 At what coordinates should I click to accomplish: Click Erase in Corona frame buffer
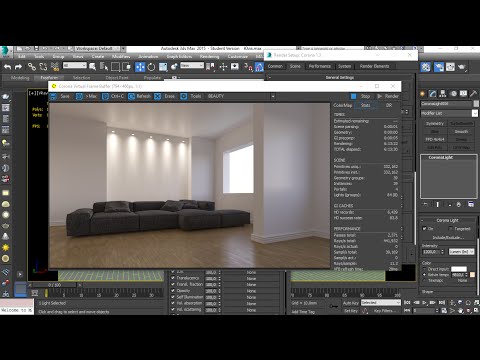tap(165, 96)
